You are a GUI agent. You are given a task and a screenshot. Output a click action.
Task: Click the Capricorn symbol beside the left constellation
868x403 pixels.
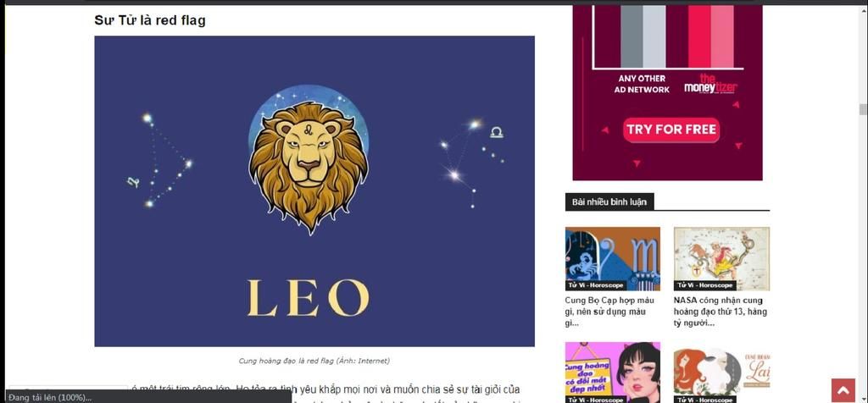(x=133, y=182)
